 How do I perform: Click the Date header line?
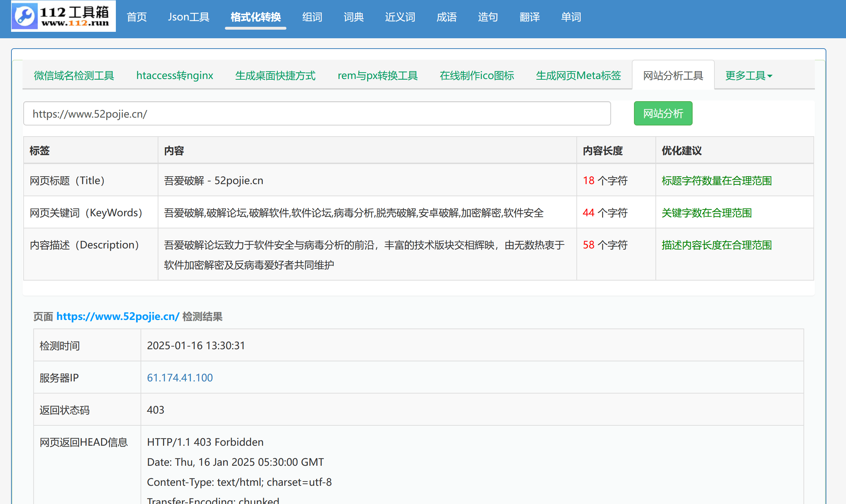[235, 462]
